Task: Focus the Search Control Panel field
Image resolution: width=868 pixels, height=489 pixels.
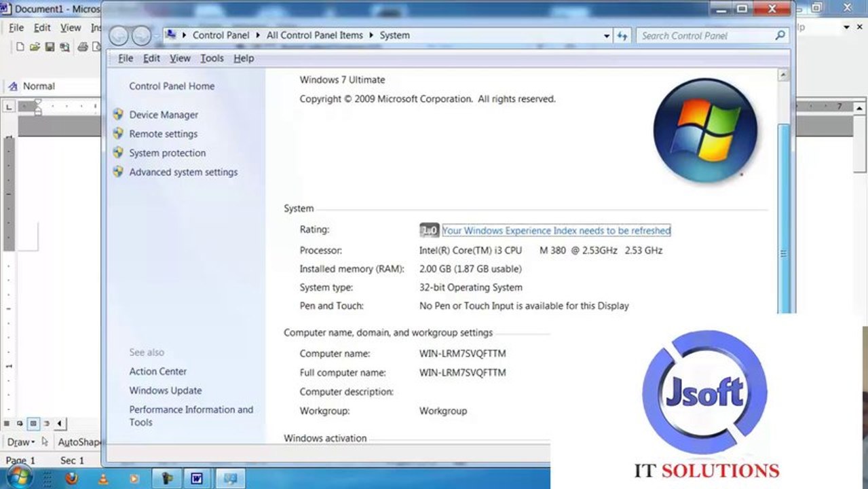Action: pos(706,35)
